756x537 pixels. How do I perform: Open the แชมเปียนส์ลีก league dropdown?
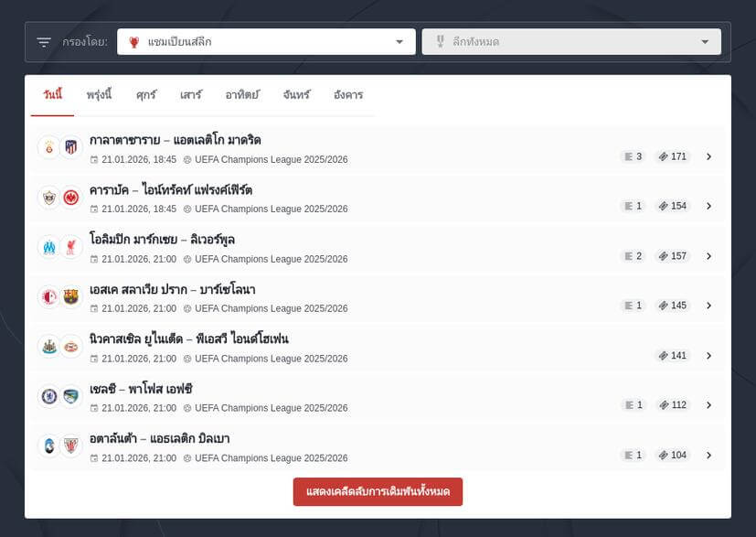pyautogui.click(x=399, y=41)
